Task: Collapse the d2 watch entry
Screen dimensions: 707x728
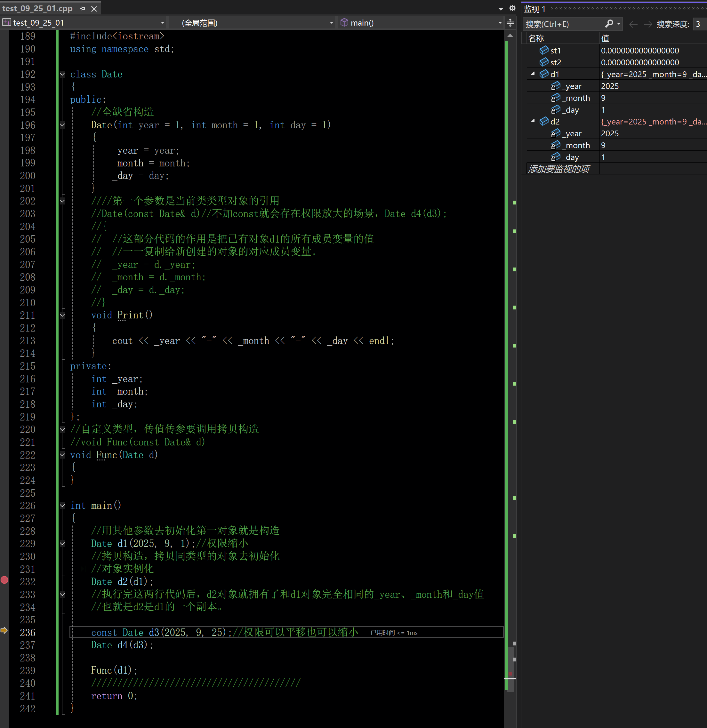Action: pos(533,121)
